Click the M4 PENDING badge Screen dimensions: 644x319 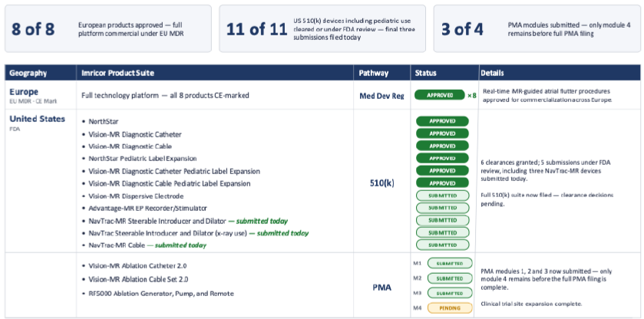[x=450, y=307]
